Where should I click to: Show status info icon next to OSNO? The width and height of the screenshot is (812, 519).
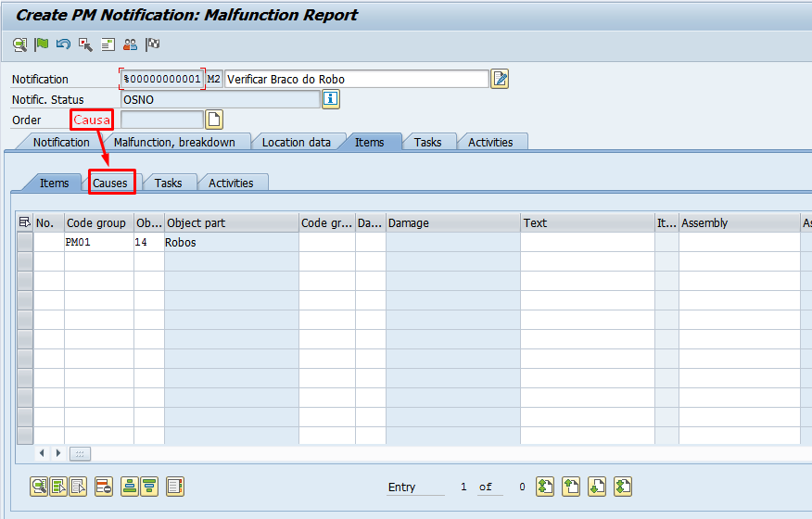tap(331, 98)
